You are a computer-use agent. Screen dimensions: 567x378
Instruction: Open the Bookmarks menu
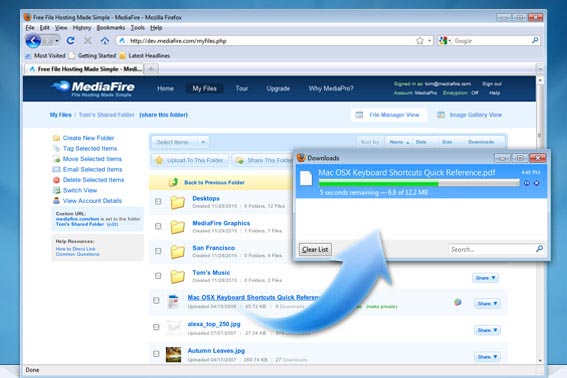111,27
